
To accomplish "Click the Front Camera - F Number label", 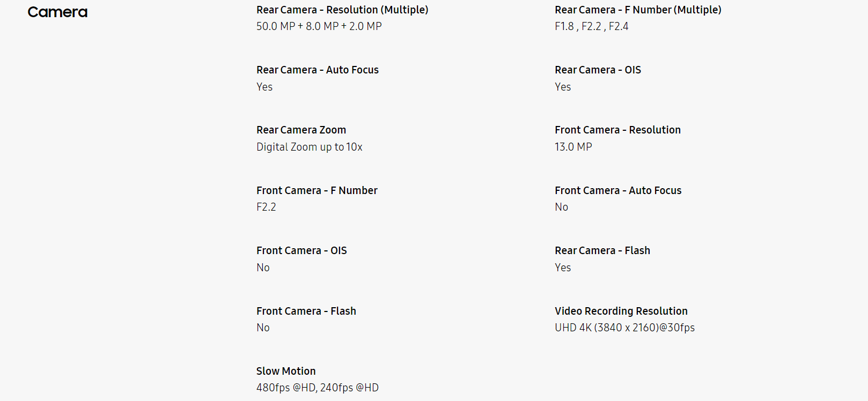I will 317,190.
